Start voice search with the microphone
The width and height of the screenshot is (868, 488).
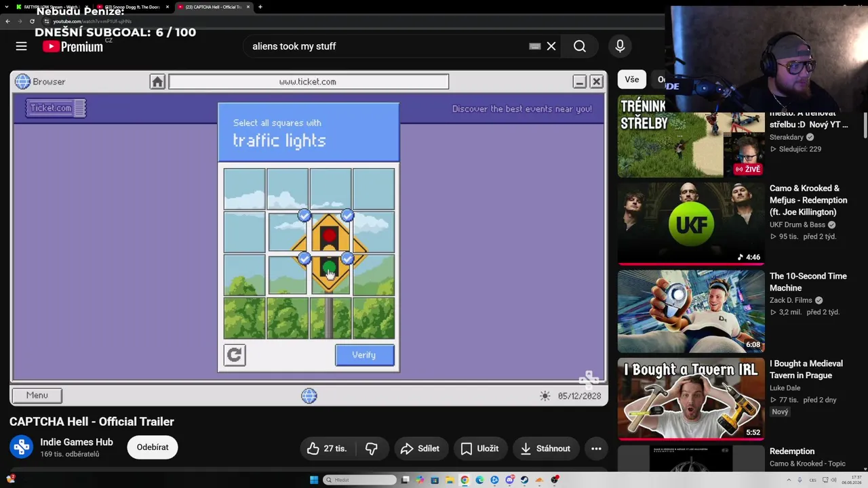(620, 46)
